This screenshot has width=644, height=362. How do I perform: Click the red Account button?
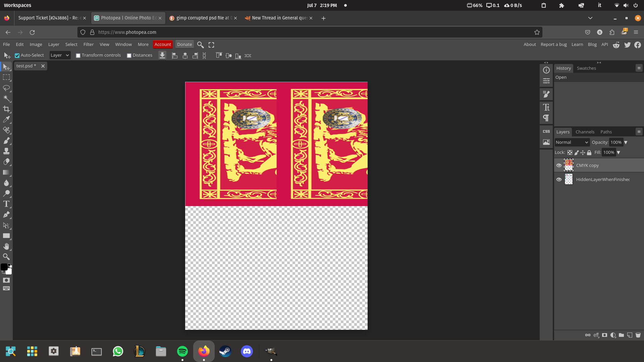coord(163,44)
